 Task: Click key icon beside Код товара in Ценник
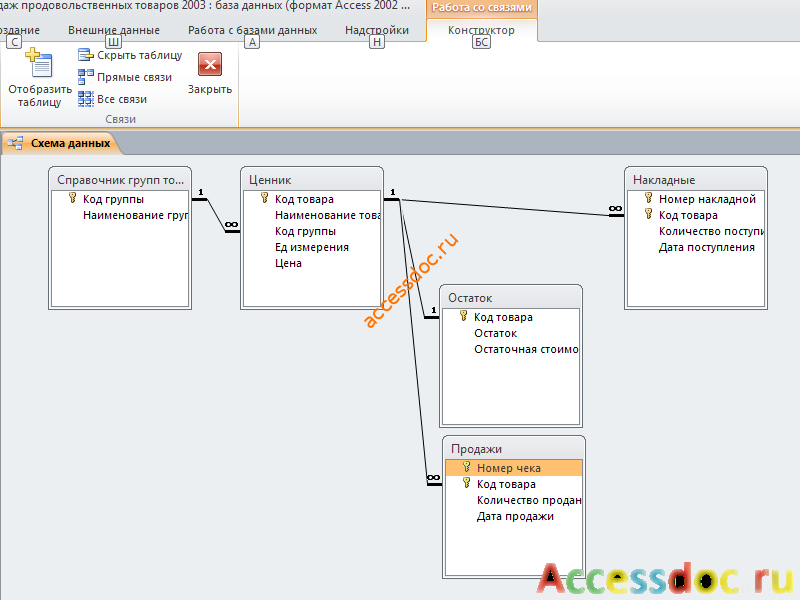[x=264, y=198]
